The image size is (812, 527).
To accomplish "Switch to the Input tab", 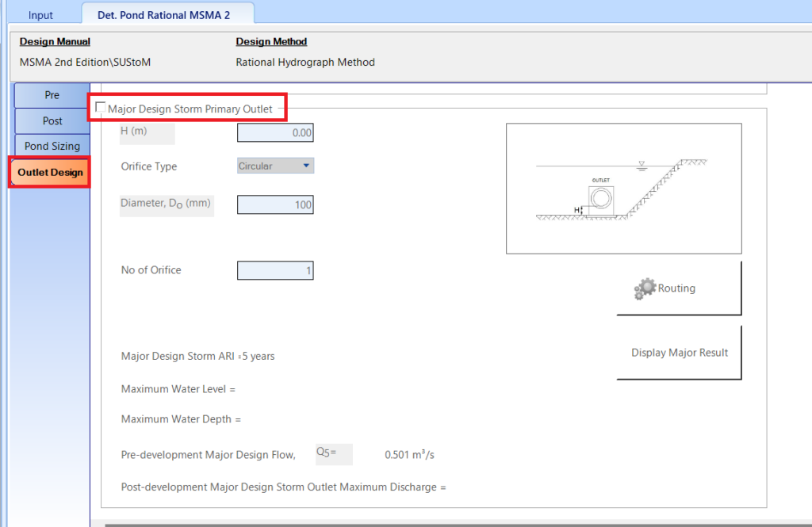I will point(40,14).
